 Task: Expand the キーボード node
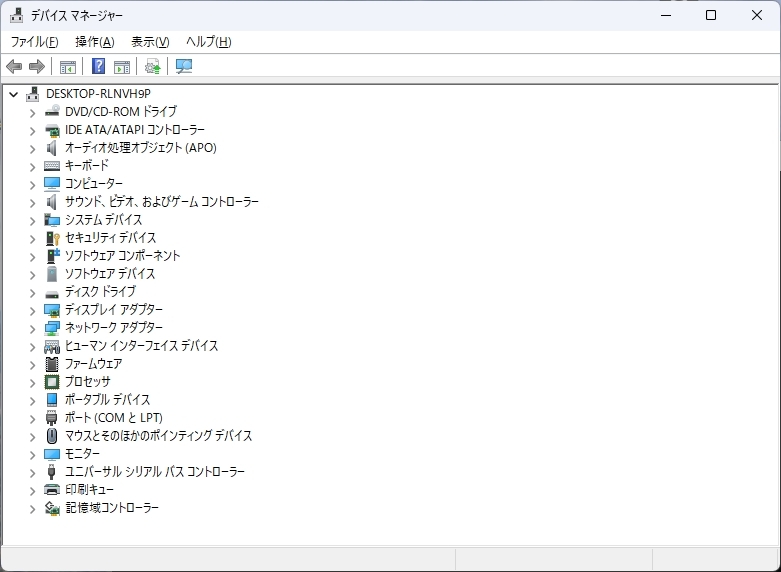click(x=32, y=167)
